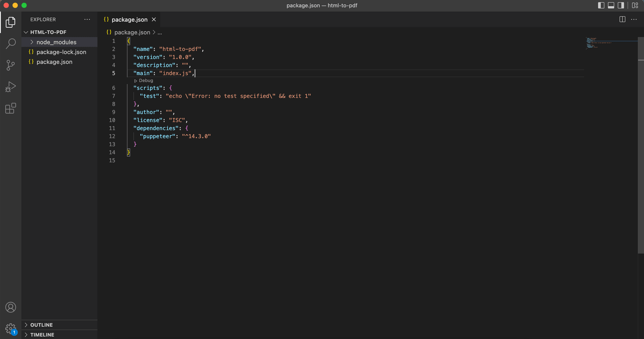
Task: Expand the Outline section
Action: coord(60,325)
